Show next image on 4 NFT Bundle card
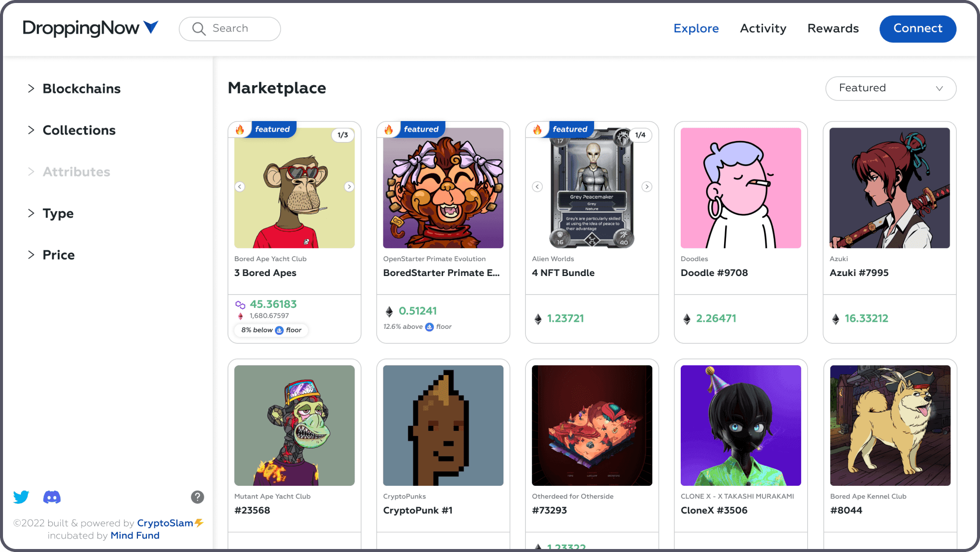Viewport: 980px width, 552px height. tap(647, 186)
